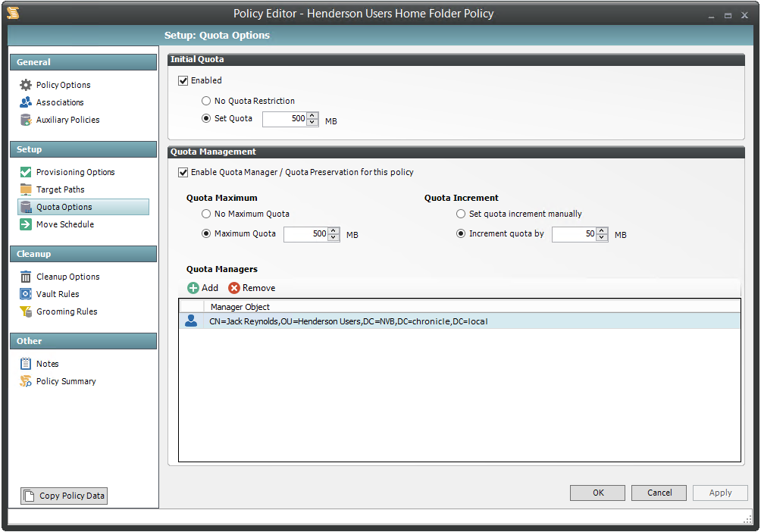761x532 pixels.
Task: Click the Setup section header
Action: (83, 149)
